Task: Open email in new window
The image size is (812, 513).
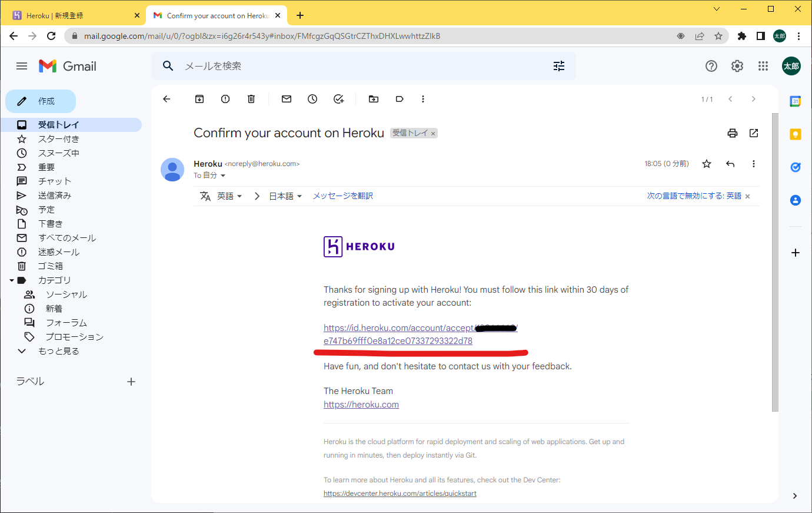Action: click(754, 133)
